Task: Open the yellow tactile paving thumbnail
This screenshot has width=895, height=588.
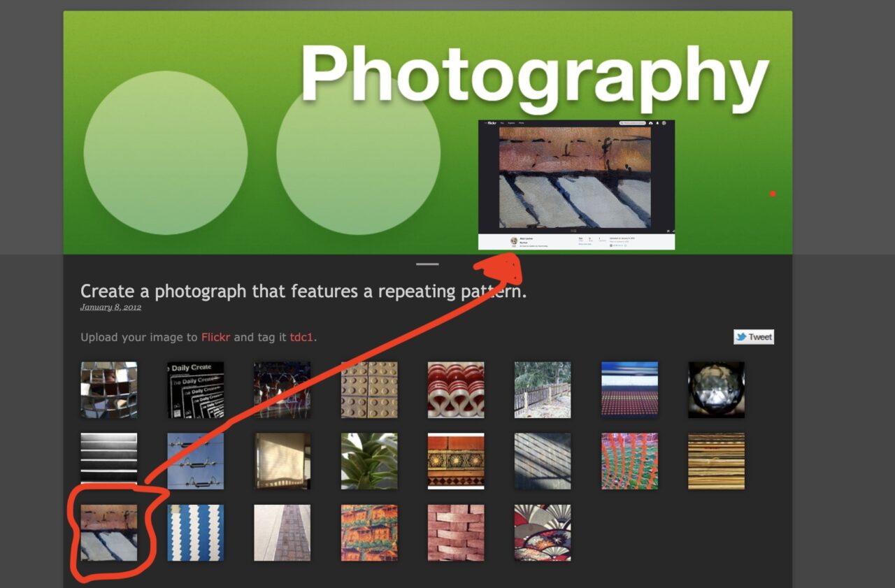Action: 369,389
